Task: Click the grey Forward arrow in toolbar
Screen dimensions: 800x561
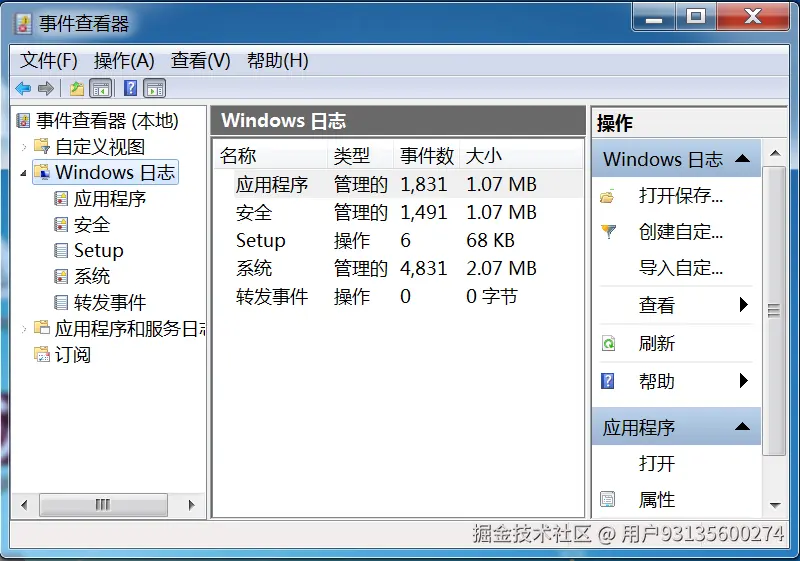Action: (x=46, y=89)
